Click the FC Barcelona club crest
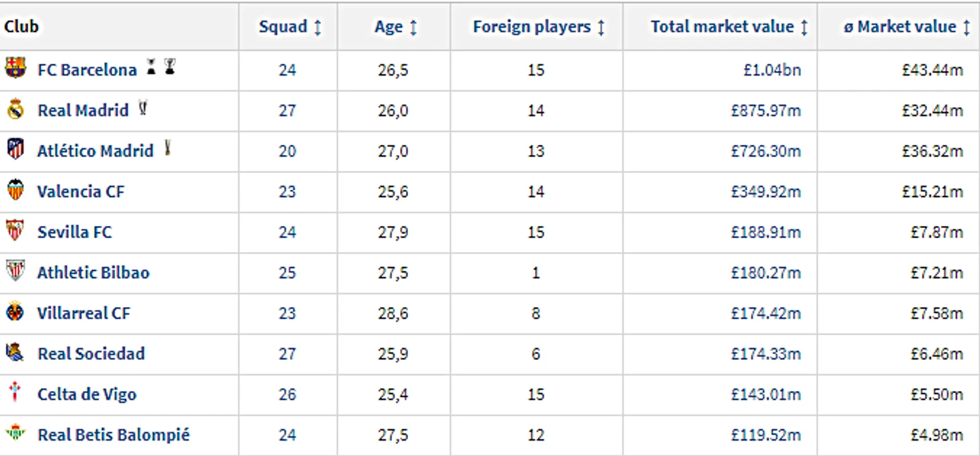980x456 pixels. click(15, 68)
